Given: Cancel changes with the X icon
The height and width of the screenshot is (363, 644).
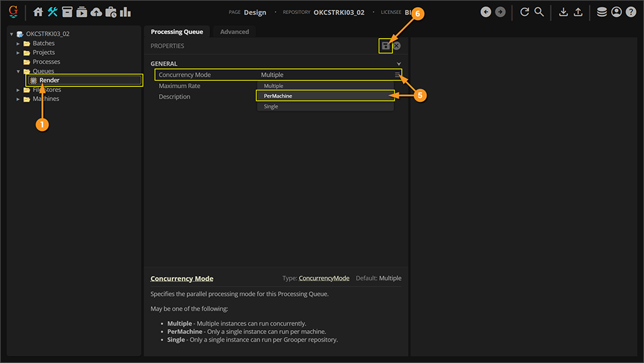Looking at the screenshot, I should [397, 46].
